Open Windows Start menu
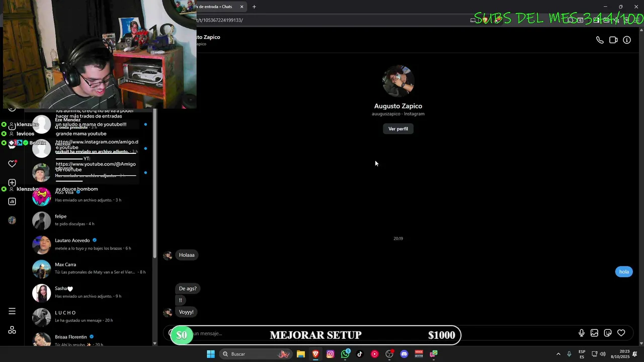 pos(211,354)
